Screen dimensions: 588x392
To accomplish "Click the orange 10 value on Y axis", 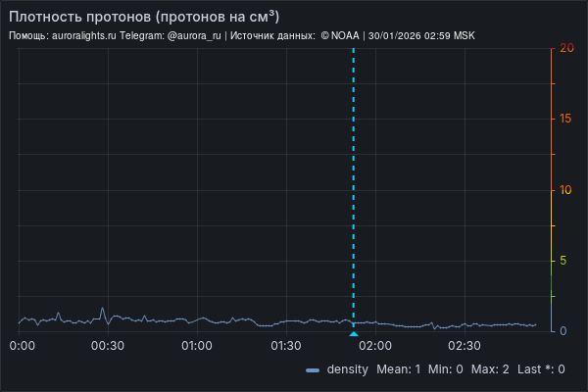I will [565, 189].
